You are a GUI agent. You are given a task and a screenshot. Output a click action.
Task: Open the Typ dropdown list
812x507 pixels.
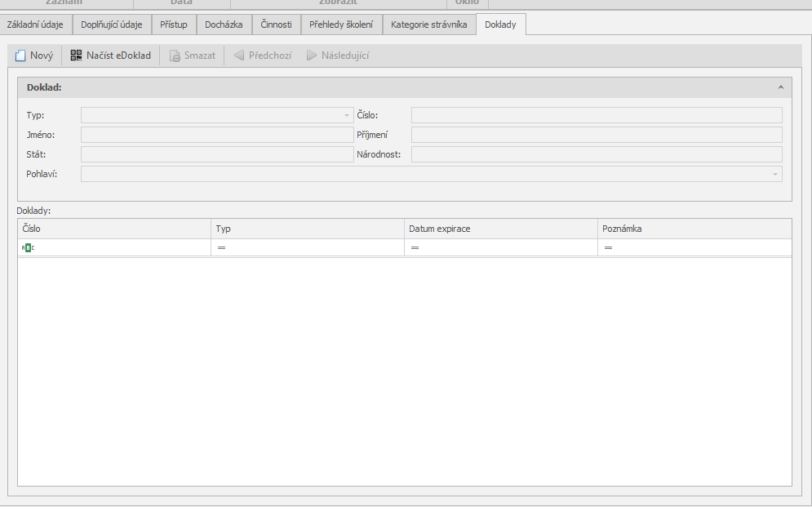[x=346, y=115]
